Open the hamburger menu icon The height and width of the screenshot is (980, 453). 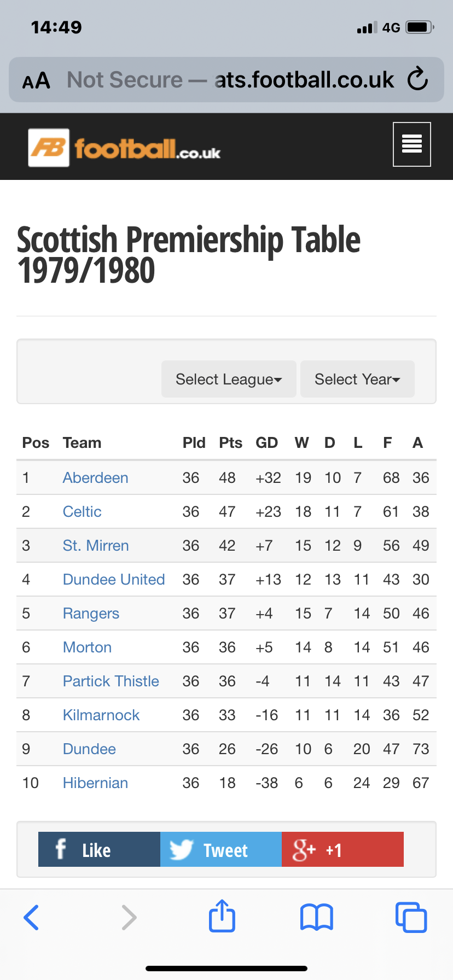411,144
